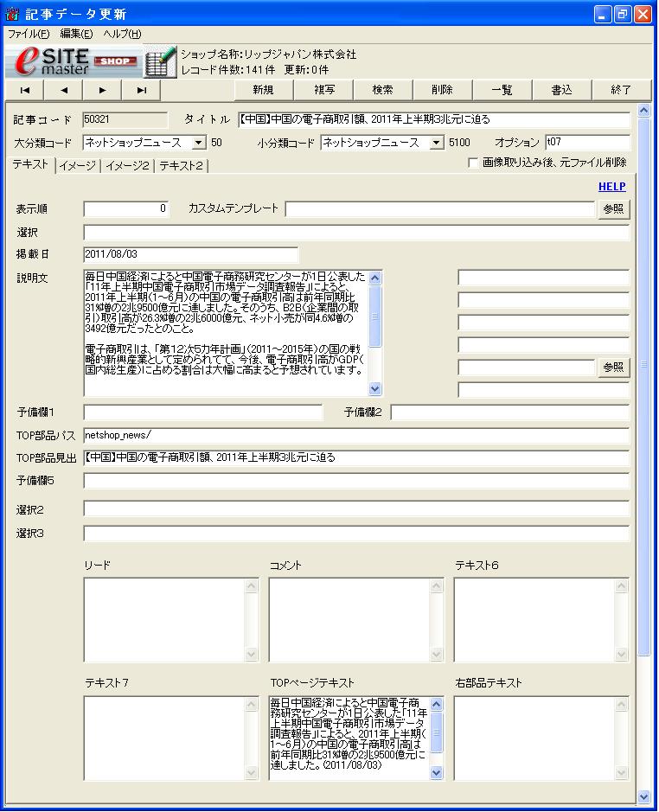Switch to the イメージ tab

(x=78, y=166)
